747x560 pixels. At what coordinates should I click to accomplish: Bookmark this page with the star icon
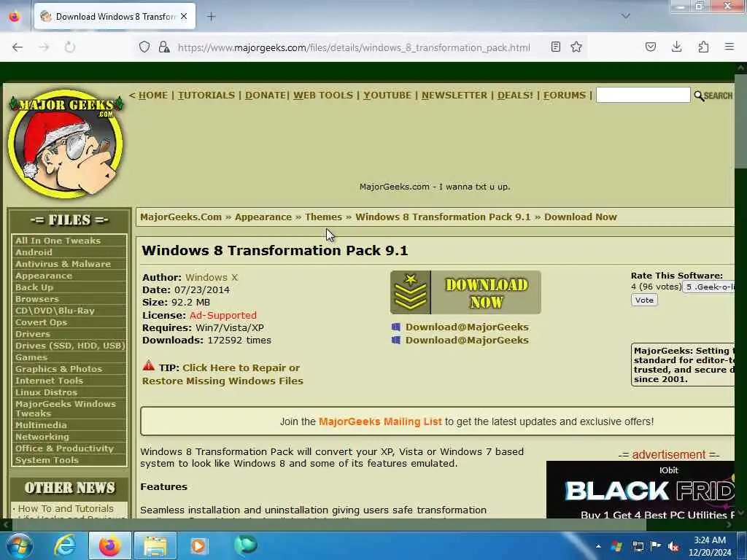pos(576,47)
